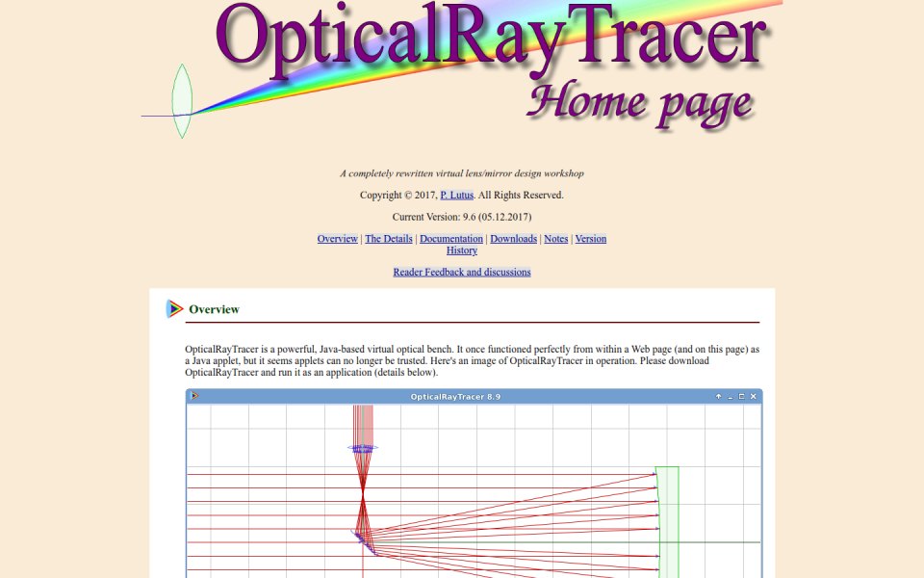
Task: Click the lens icon in the banner
Action: (x=182, y=101)
